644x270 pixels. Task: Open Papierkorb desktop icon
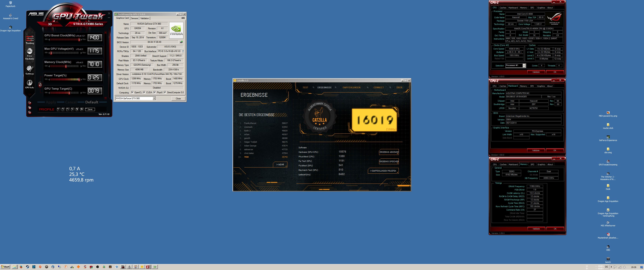(10, 4)
